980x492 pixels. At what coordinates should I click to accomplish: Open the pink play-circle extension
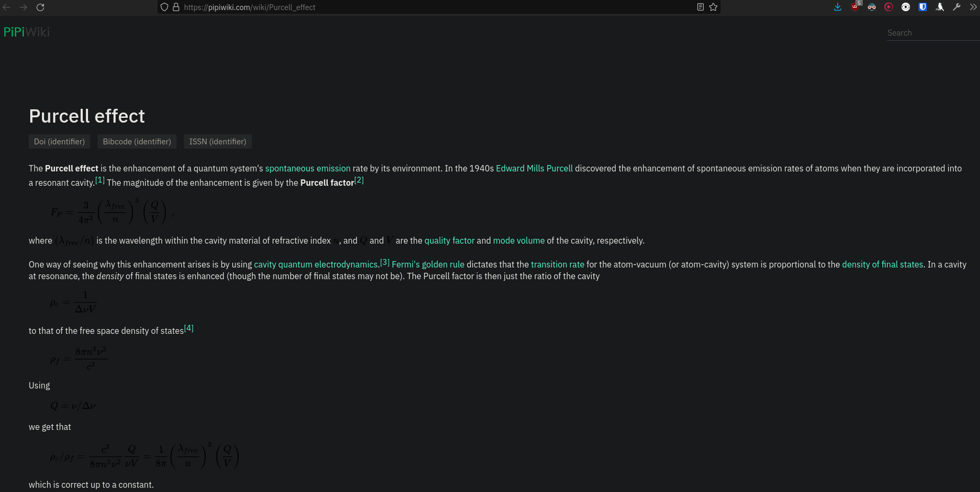point(889,7)
